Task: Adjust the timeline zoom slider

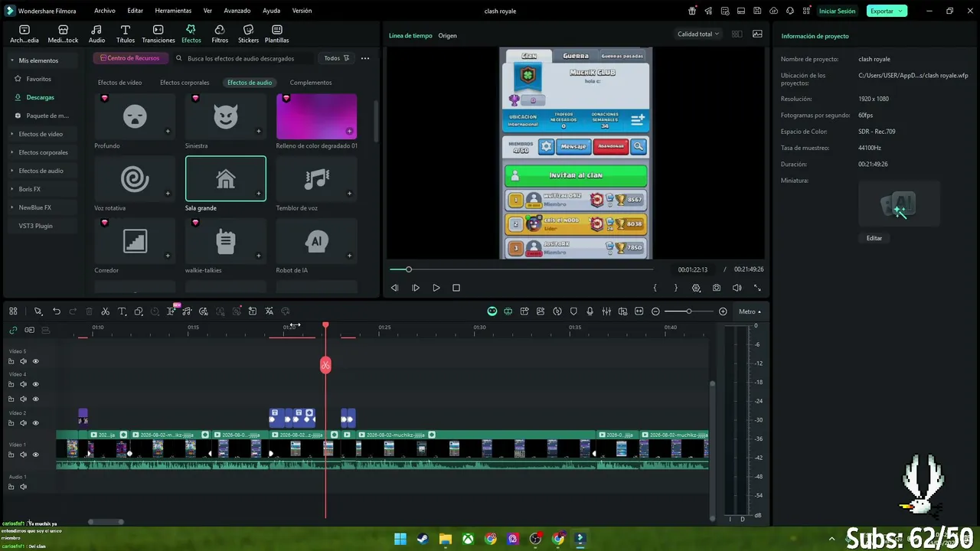Action: tap(689, 311)
